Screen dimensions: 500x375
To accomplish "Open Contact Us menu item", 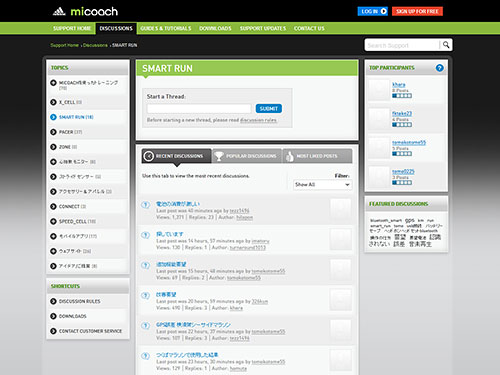I will 309,28.
